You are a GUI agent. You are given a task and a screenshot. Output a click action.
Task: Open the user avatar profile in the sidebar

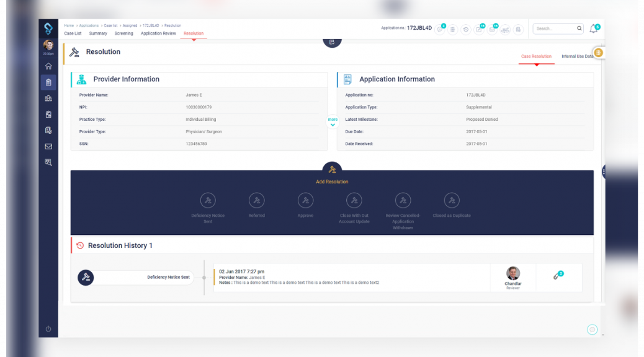(x=48, y=45)
